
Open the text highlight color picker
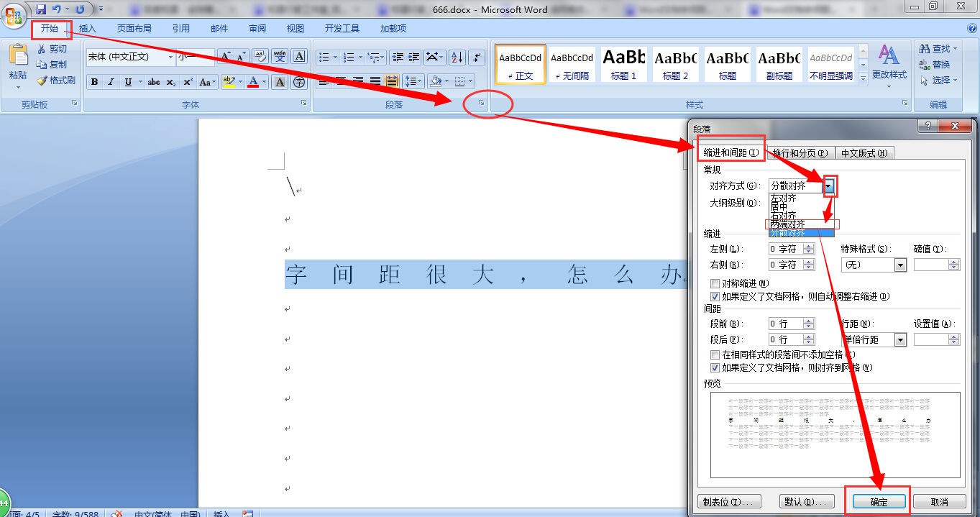coord(241,82)
